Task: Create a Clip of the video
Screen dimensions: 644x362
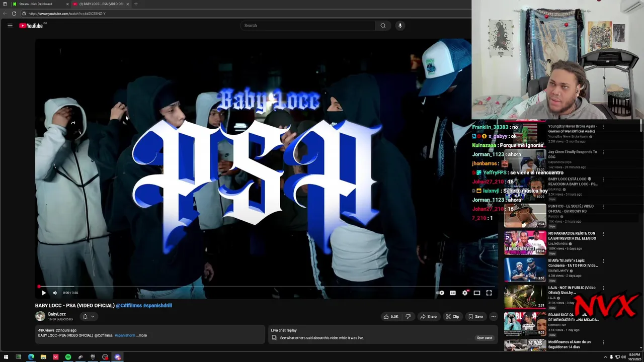Action: (452, 316)
